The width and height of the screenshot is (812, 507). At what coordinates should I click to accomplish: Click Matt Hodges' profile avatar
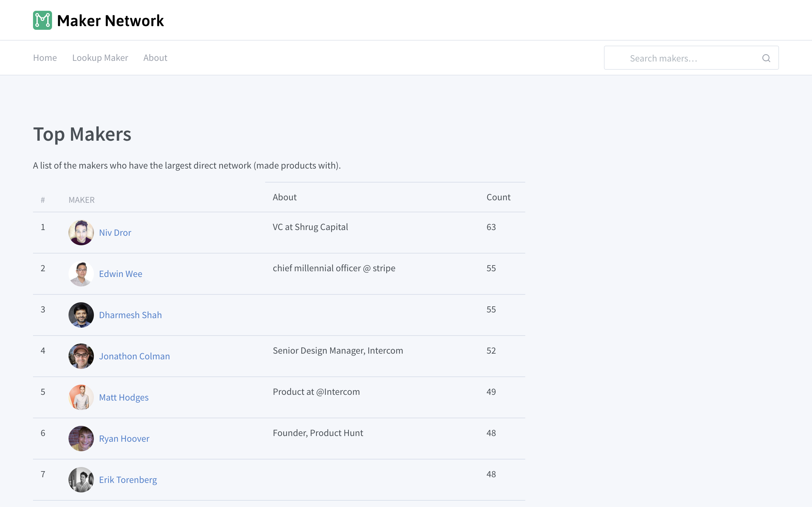[81, 397]
